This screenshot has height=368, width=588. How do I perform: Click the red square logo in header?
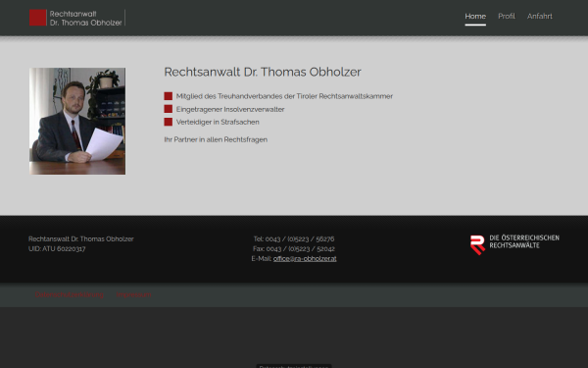pyautogui.click(x=38, y=18)
